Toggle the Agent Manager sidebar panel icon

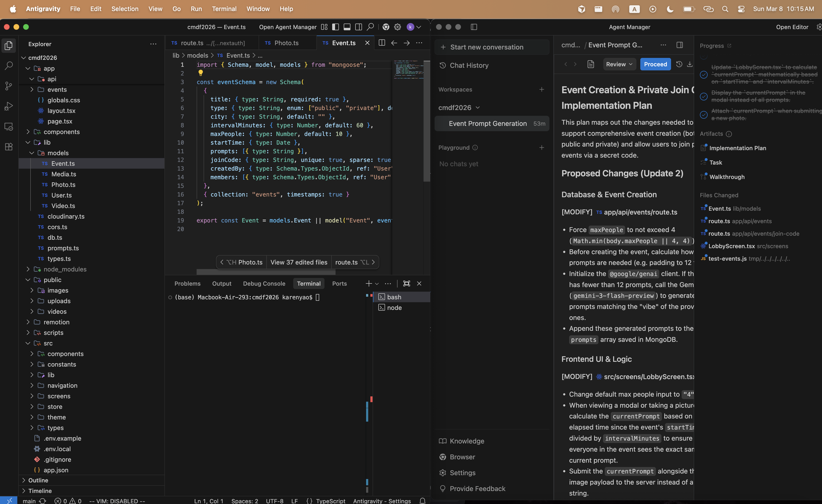point(474,27)
